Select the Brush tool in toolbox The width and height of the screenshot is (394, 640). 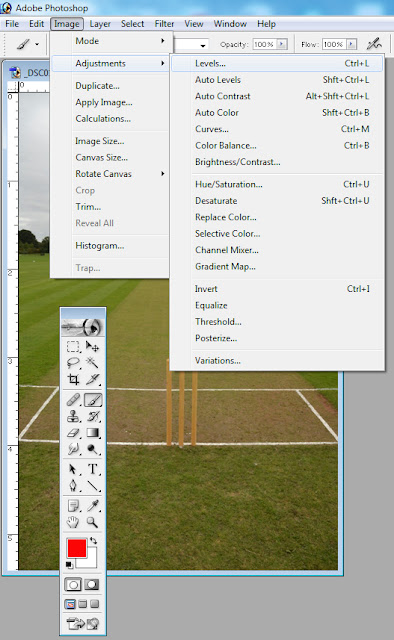(x=93, y=400)
